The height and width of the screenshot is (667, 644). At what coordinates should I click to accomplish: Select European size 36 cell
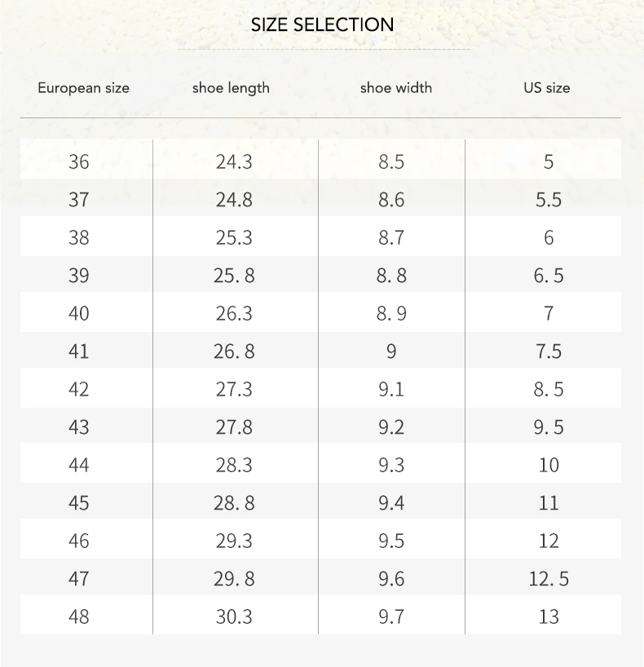[x=79, y=161]
